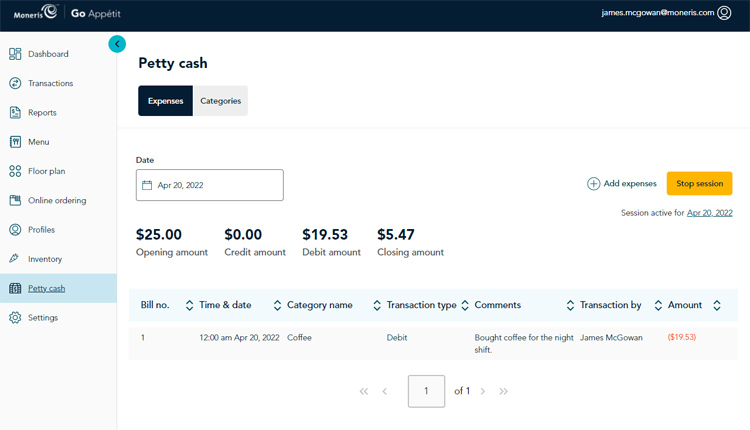
Task: Click the Debit transaction type cell
Action: pyautogui.click(x=397, y=338)
